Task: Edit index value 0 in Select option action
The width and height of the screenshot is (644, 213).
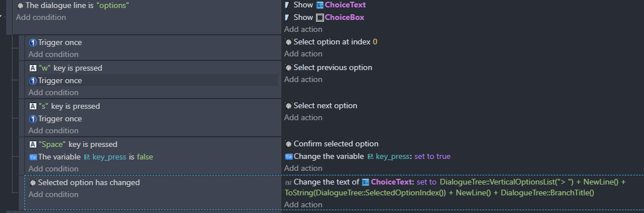Action: 375,42
